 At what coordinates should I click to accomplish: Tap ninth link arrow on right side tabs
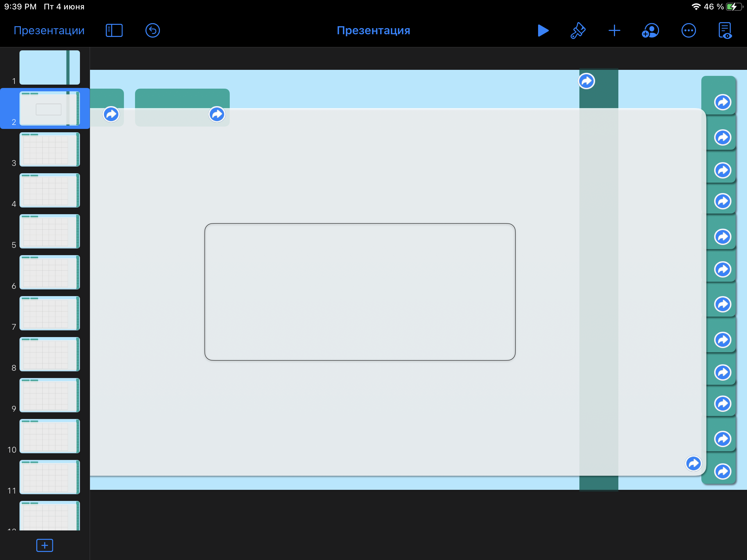(723, 372)
